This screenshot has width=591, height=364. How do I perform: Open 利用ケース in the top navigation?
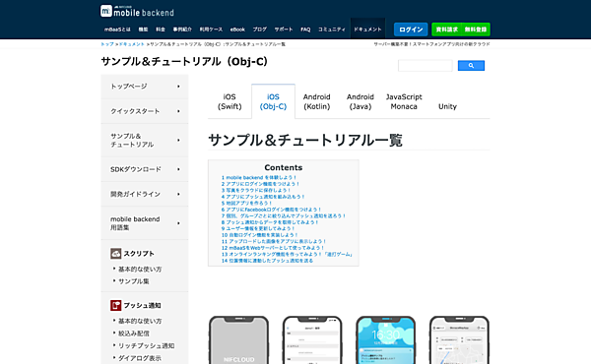[x=211, y=30]
